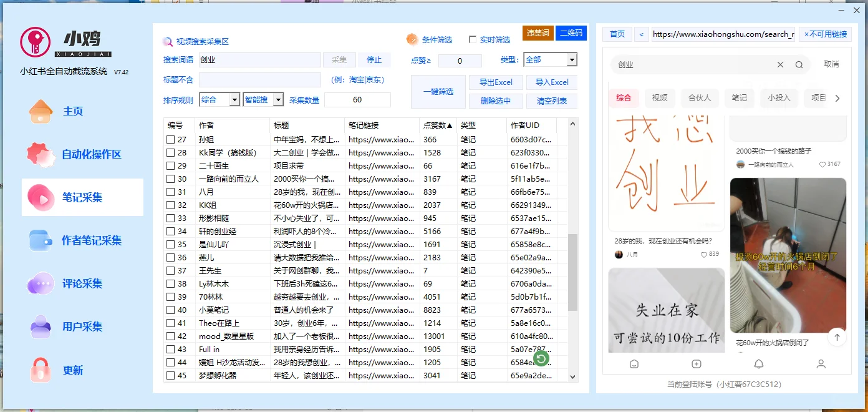Click the orange 条件筛选 icon
This screenshot has height=412, width=868.
point(412,39)
